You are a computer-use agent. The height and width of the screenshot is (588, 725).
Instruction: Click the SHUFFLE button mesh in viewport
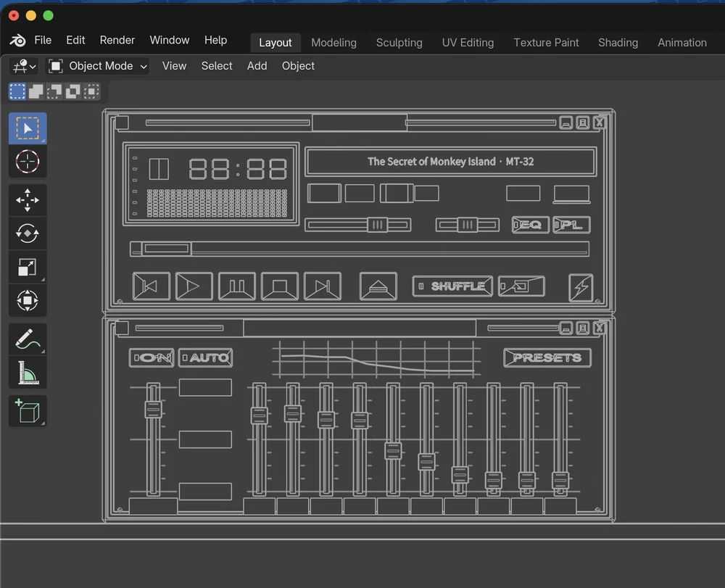pyautogui.click(x=452, y=286)
